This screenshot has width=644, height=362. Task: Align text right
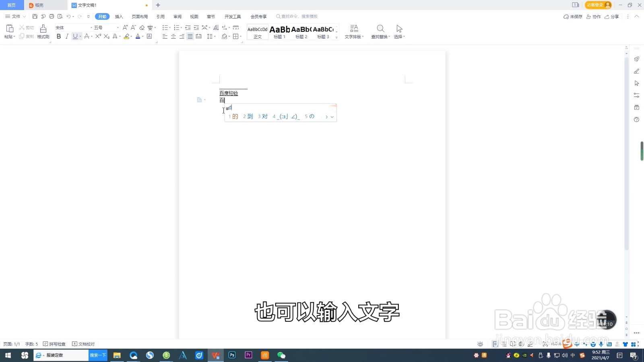tap(182, 36)
